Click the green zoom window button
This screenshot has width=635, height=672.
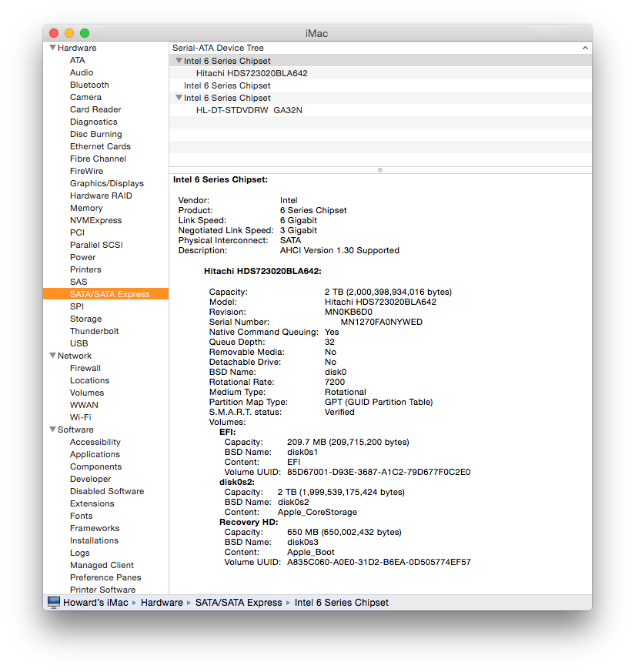point(85,33)
